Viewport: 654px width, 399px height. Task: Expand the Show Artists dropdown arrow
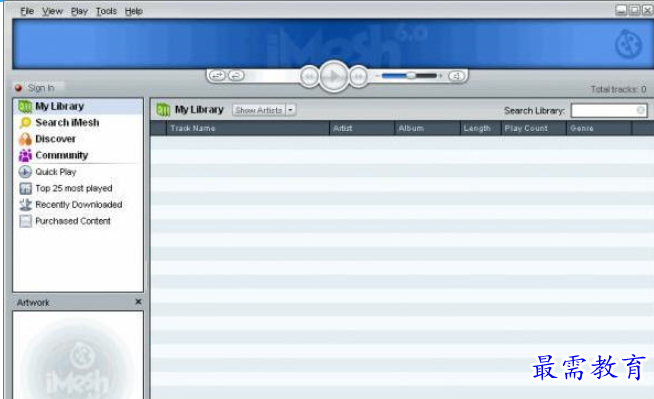[291, 110]
